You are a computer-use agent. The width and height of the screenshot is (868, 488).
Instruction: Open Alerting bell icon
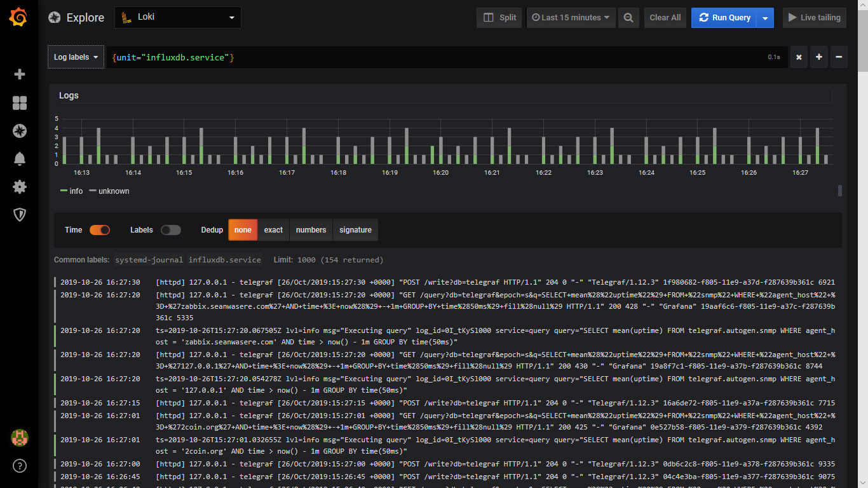pyautogui.click(x=20, y=159)
